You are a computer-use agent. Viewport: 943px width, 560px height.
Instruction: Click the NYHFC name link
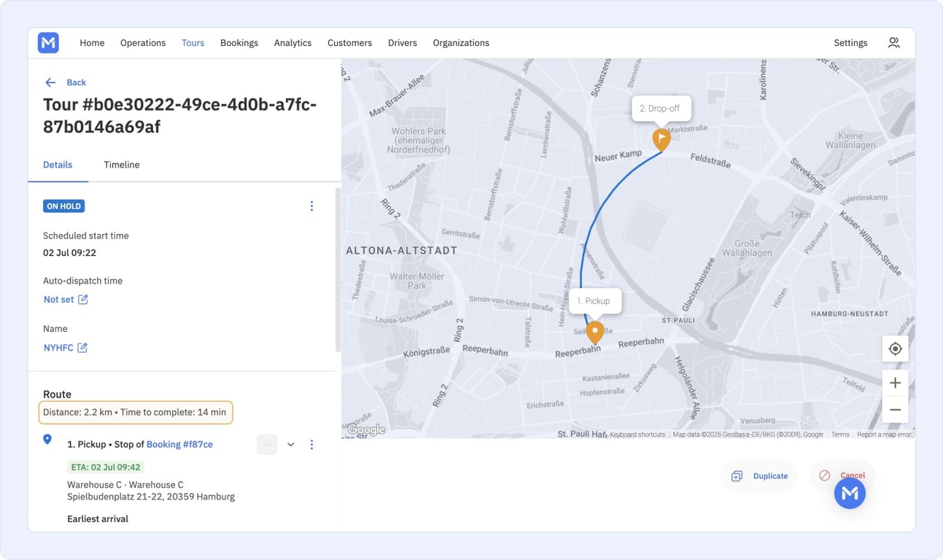[x=58, y=348]
